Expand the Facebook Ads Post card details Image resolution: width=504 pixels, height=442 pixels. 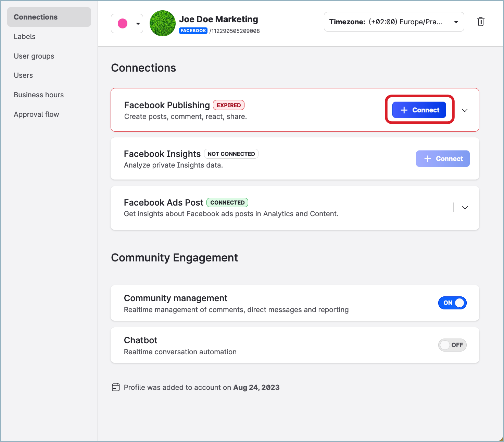pyautogui.click(x=465, y=208)
